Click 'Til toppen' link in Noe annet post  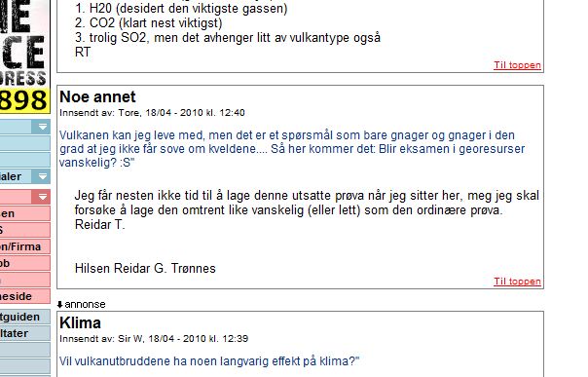[x=517, y=282]
